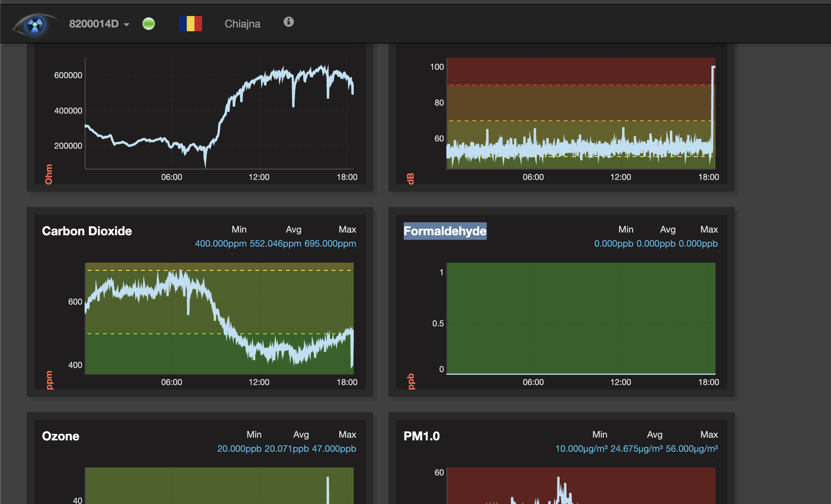The height and width of the screenshot is (504, 831).
Task: Click the Chiajna location link
Action: coord(242,24)
